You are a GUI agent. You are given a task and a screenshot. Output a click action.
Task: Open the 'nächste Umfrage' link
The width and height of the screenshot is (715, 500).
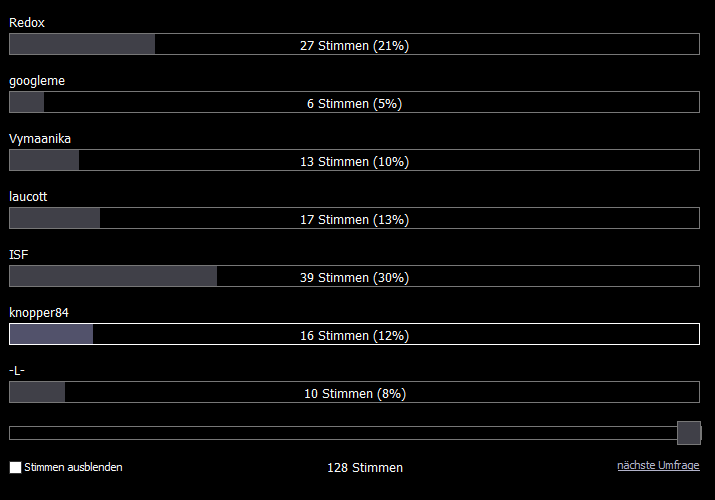pos(658,465)
